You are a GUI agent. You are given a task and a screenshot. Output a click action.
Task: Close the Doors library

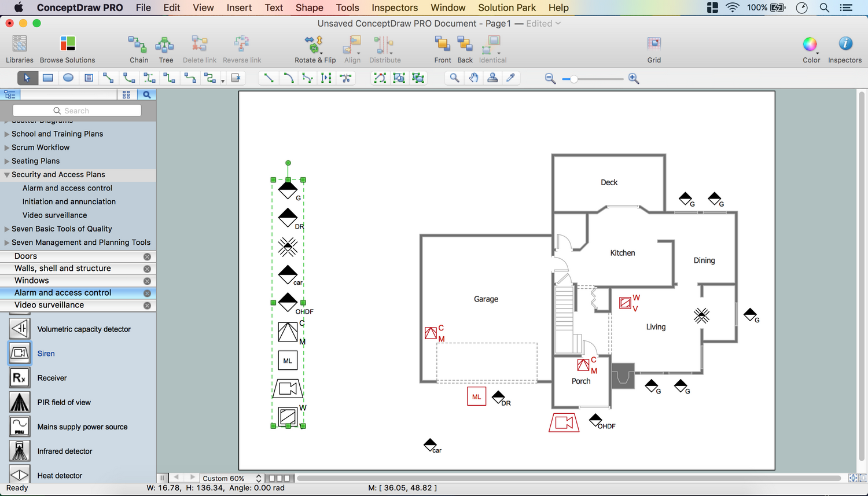pyautogui.click(x=147, y=256)
